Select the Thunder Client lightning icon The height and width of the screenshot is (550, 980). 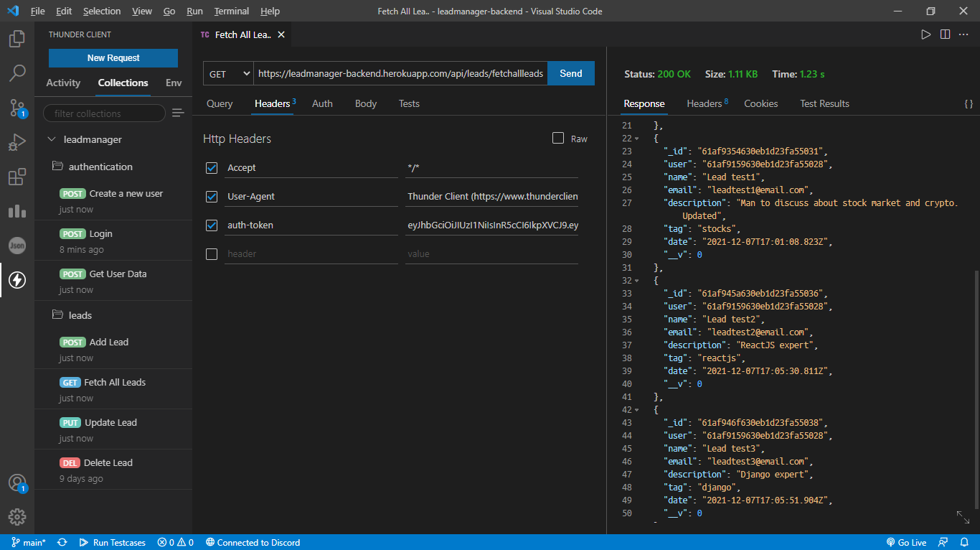click(x=17, y=280)
